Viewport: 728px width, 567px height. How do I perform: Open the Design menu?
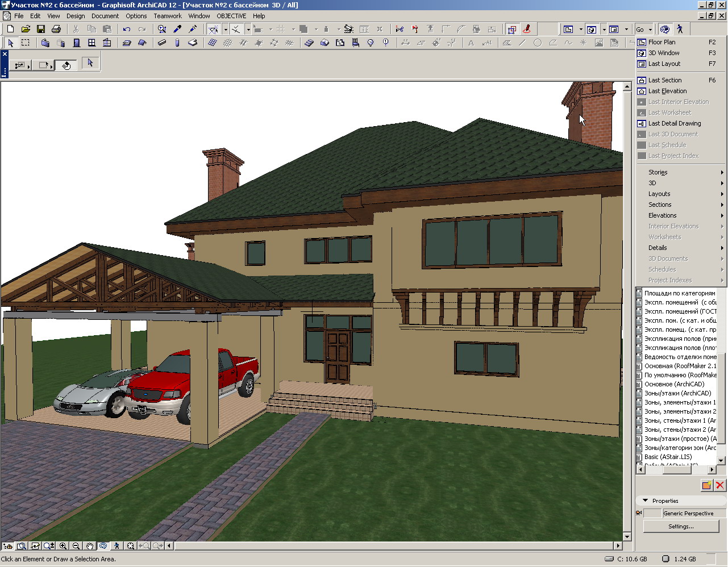(76, 16)
